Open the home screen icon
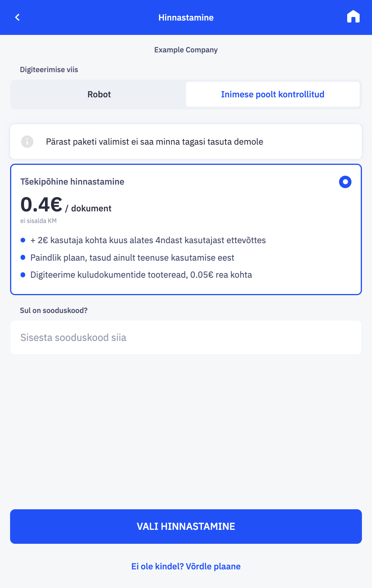 click(x=353, y=17)
